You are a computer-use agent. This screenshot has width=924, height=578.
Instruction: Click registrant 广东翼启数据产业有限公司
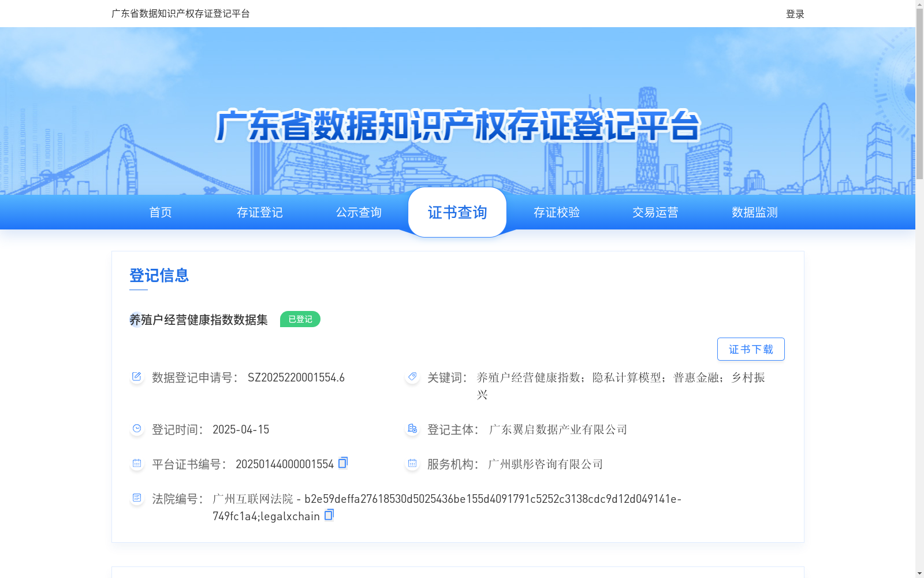558,429
